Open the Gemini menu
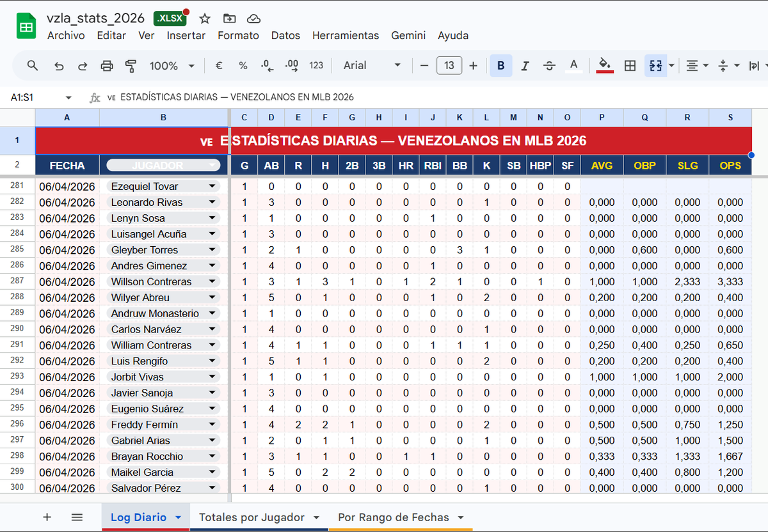This screenshot has height=532, width=768. click(x=408, y=36)
